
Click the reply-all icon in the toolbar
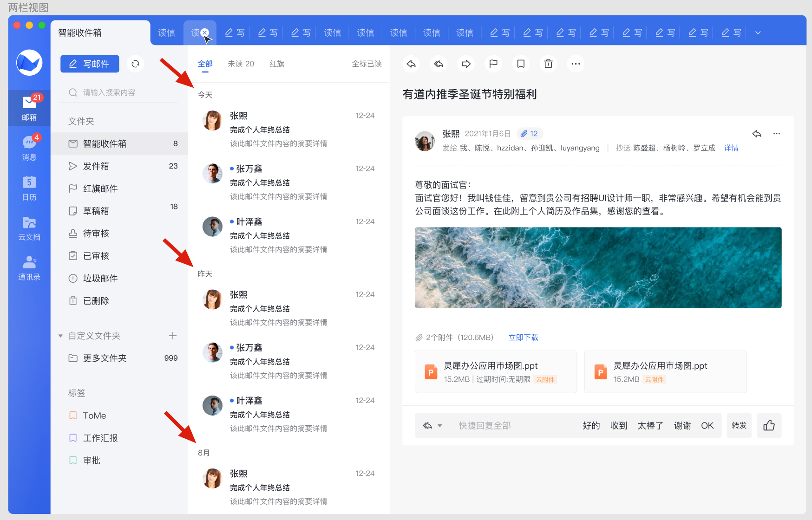point(439,64)
